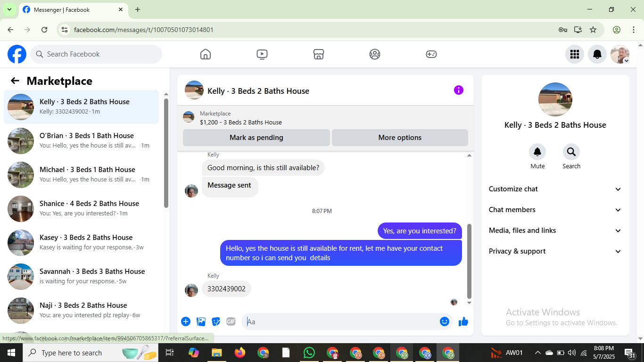Mute this conversation with bell icon

(x=537, y=152)
